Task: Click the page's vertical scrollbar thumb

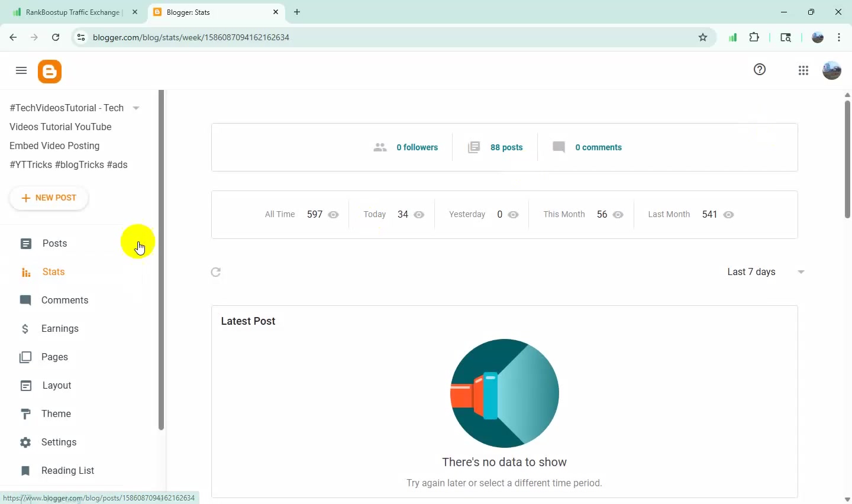Action: pyautogui.click(x=847, y=159)
